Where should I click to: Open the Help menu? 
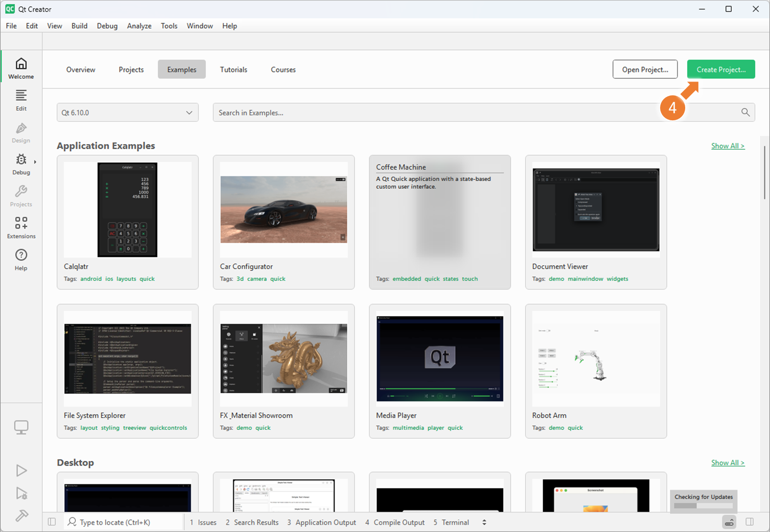230,26
